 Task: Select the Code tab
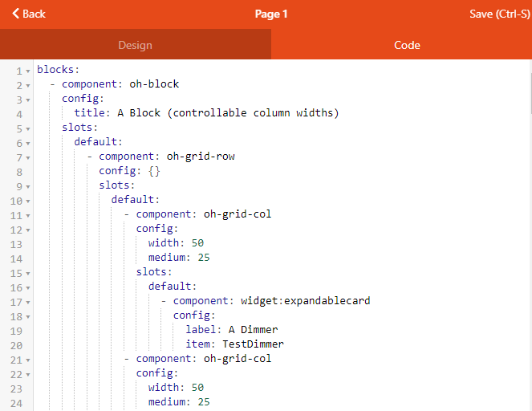tap(407, 45)
